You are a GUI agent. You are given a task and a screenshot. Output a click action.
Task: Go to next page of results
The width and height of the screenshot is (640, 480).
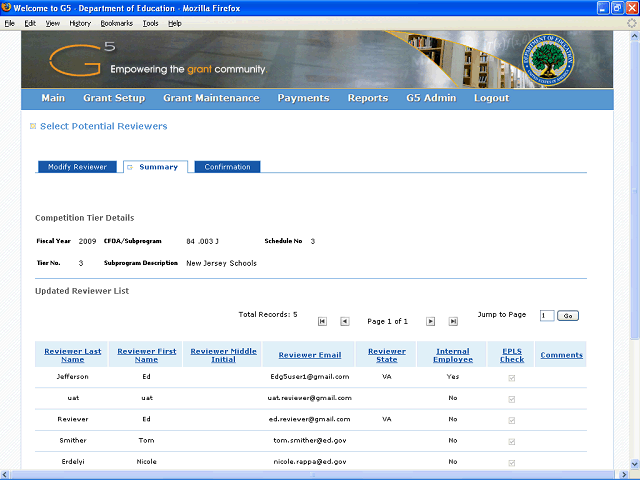coord(430,321)
